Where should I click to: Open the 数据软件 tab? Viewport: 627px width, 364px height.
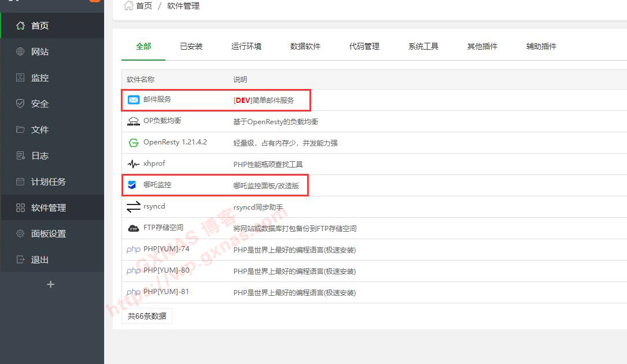click(x=305, y=46)
